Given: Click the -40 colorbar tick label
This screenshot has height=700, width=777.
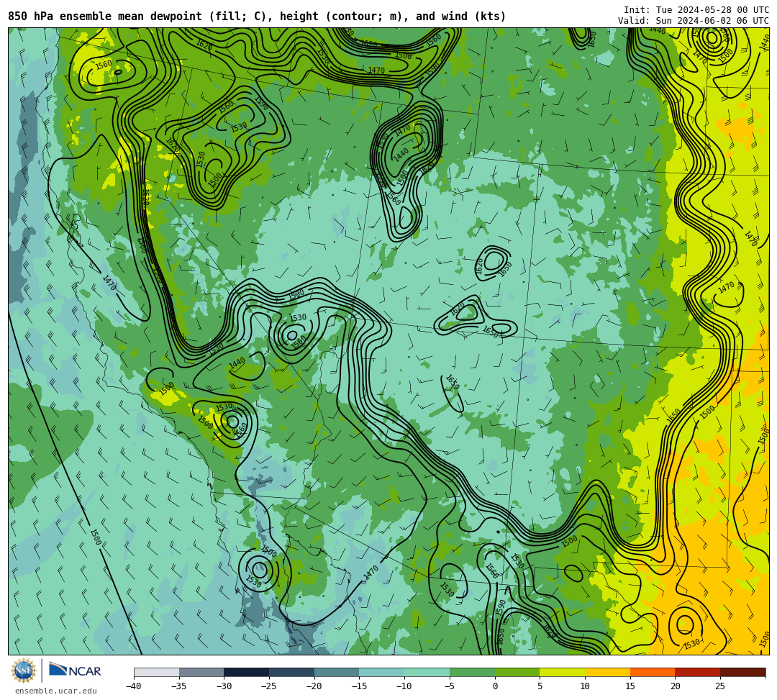Looking at the screenshot, I should tap(133, 686).
